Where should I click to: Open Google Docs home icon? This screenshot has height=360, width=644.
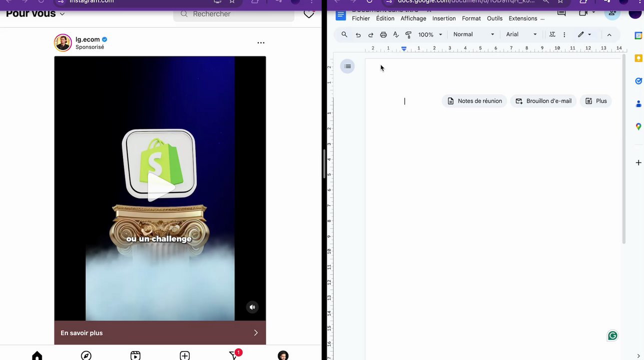pos(341,14)
